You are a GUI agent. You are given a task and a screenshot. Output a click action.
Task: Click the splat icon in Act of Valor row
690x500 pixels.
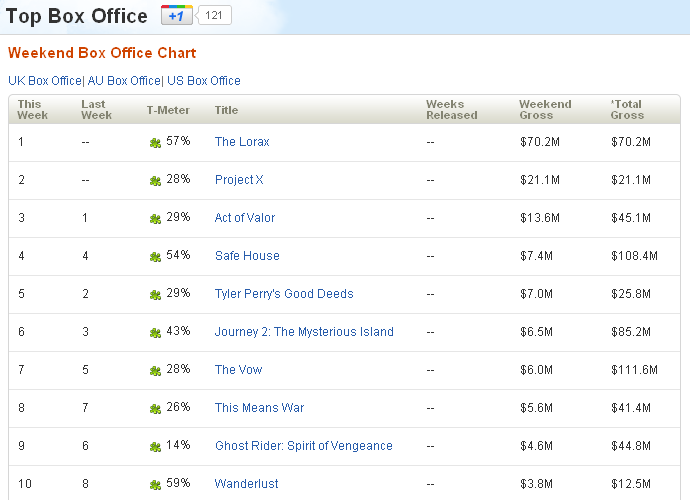(x=155, y=219)
